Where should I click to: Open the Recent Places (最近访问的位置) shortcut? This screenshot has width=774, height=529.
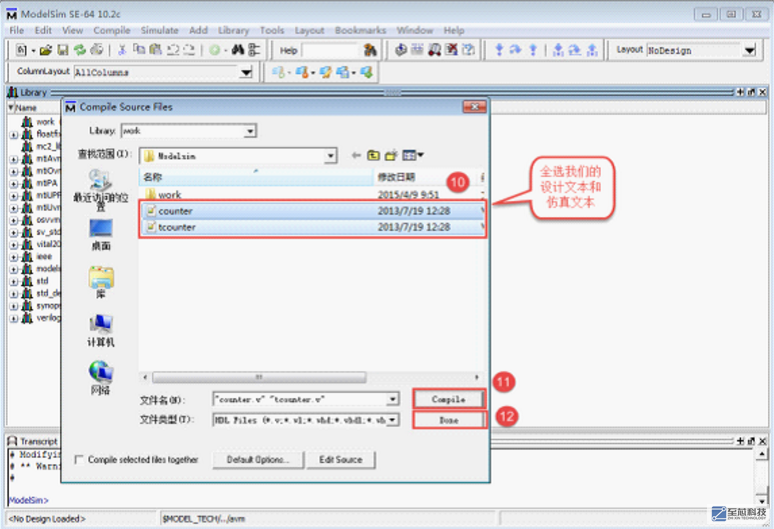click(x=101, y=190)
